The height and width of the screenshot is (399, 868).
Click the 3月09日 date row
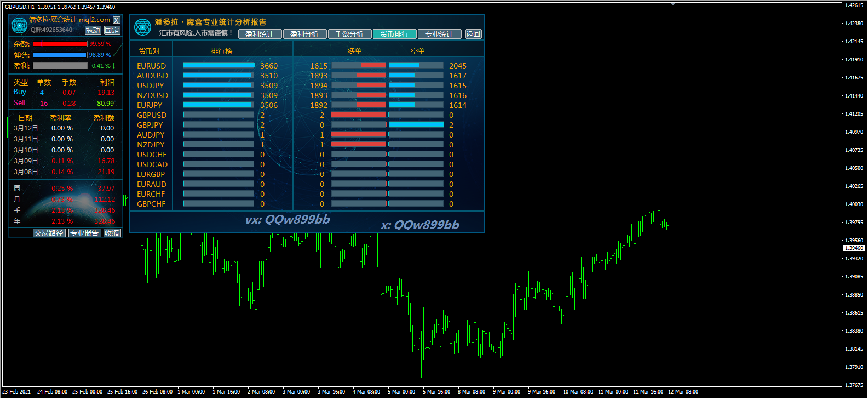pos(64,161)
